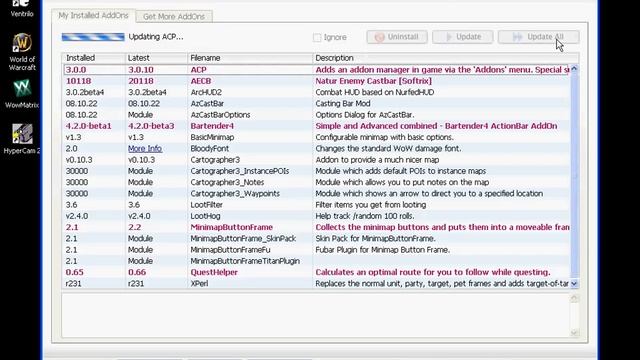Screen dimensions: 640x360
Task: Click details pane scroll down arrow
Action: point(574,333)
